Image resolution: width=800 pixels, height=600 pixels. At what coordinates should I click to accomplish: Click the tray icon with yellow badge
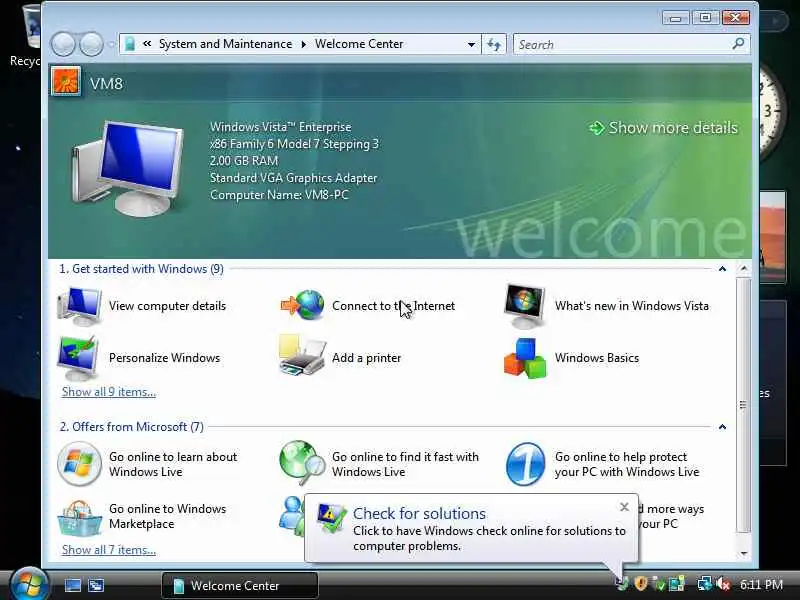click(x=677, y=584)
